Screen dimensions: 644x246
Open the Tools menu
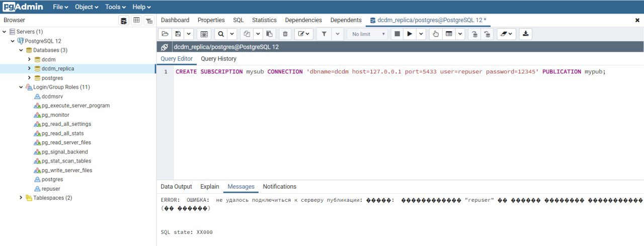pos(116,7)
